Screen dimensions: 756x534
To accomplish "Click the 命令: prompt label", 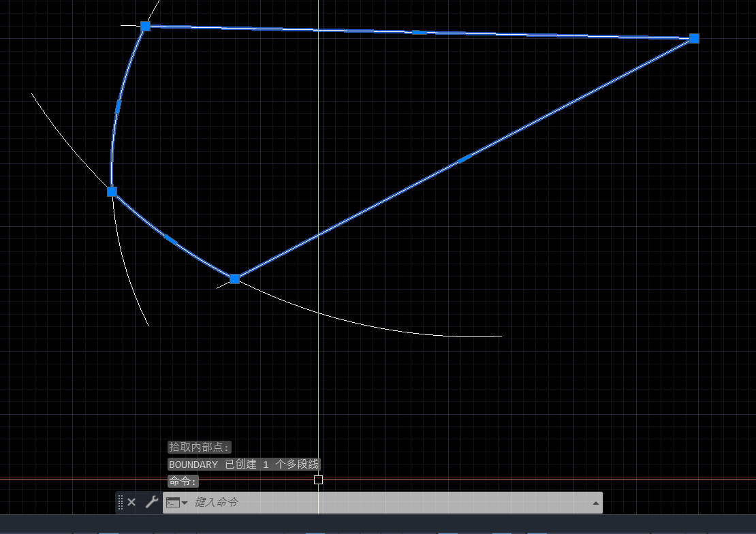I will (183, 482).
